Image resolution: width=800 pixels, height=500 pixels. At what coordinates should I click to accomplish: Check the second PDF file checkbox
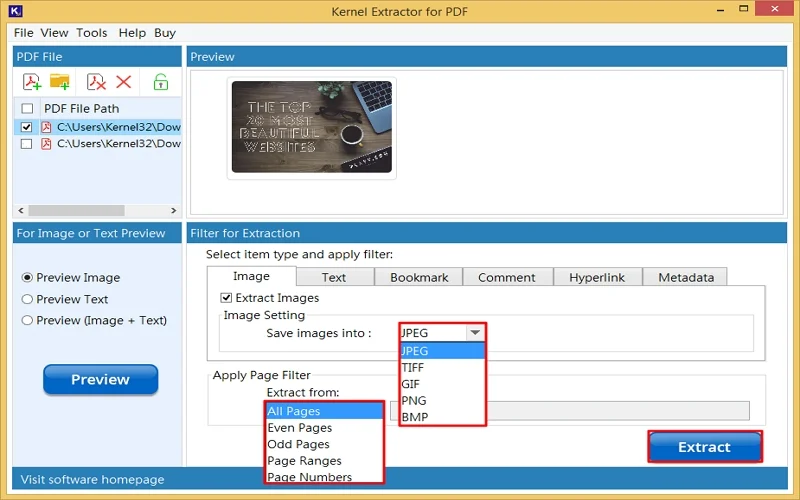click(27, 144)
